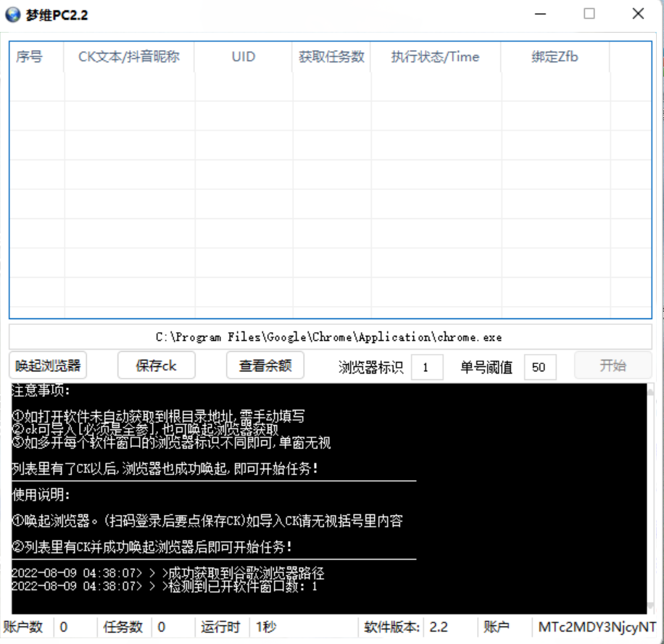Select the 浏览器标识 input showing 1
This screenshot has width=664, height=644.
(x=427, y=367)
